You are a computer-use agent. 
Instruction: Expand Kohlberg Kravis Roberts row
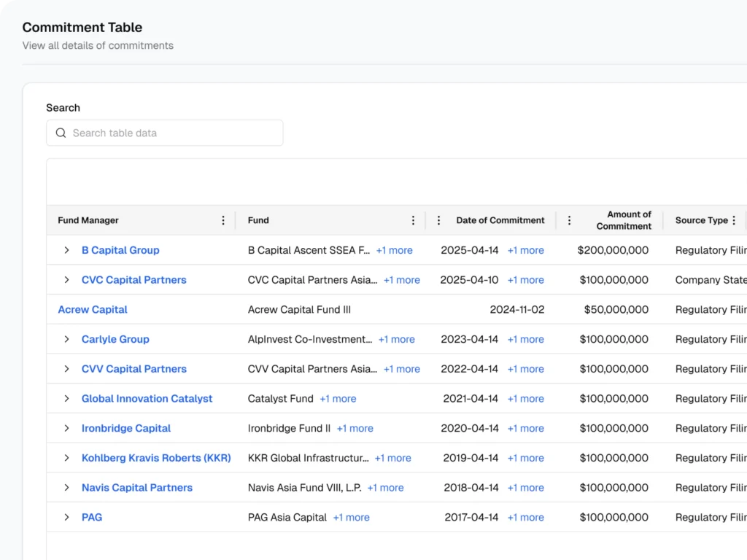pyautogui.click(x=66, y=458)
